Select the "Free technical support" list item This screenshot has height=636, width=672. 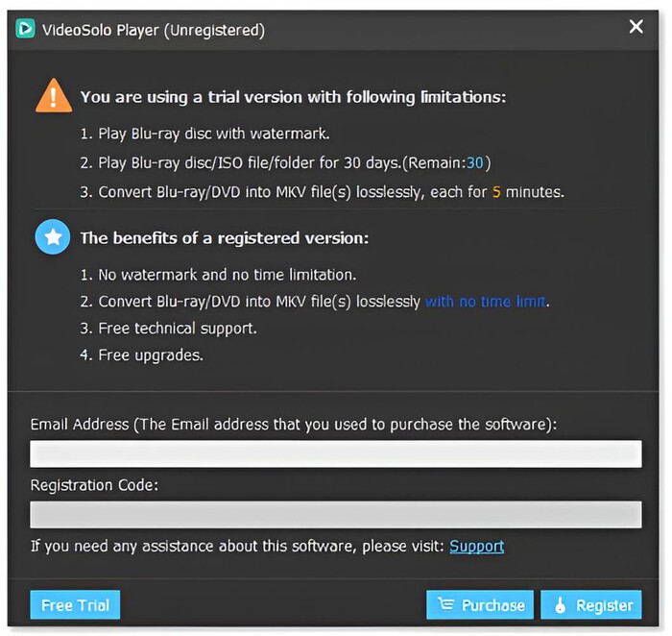point(178,329)
